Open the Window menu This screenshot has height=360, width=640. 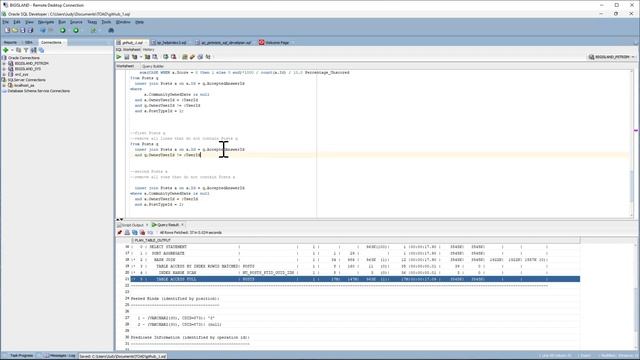click(x=123, y=22)
